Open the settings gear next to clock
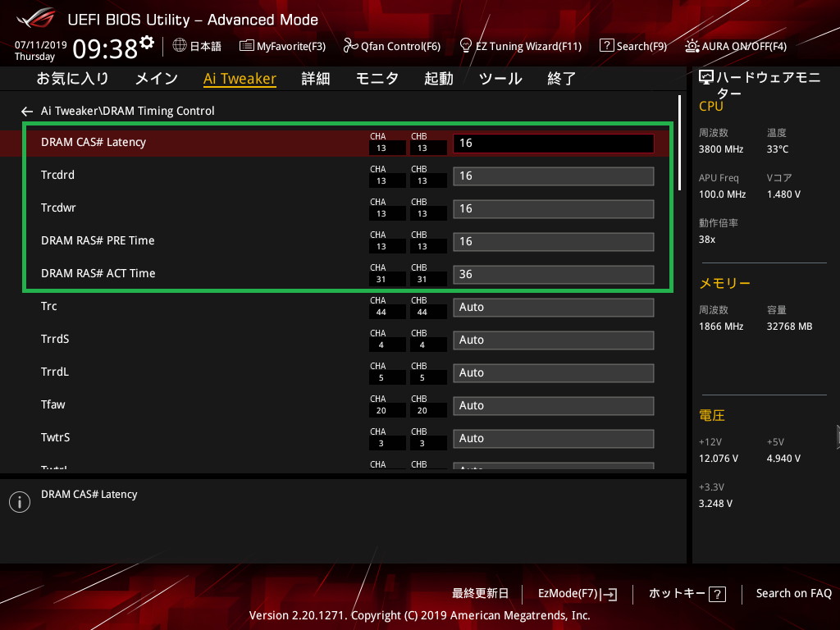840x630 pixels. click(147, 43)
